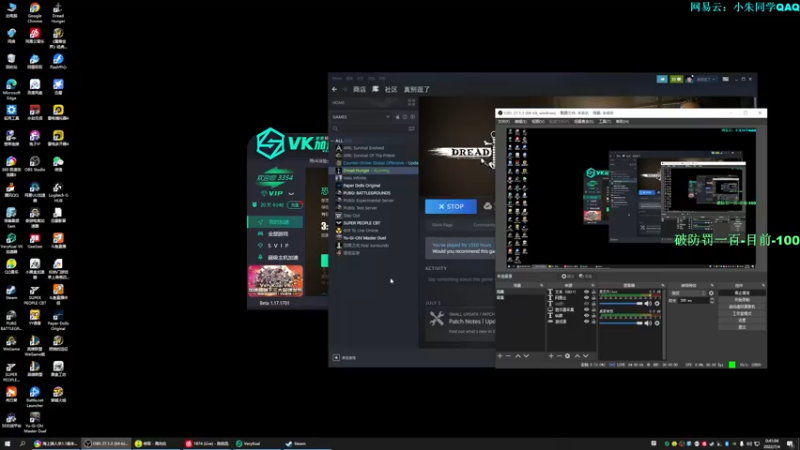800x450 pixels.
Task: Toggle visibility of display capture source
Action: [x=586, y=310]
